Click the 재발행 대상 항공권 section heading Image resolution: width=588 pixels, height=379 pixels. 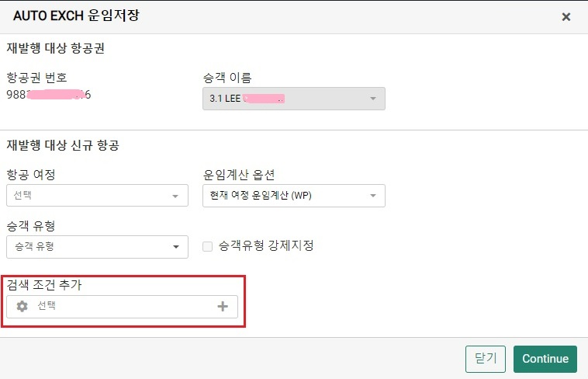(x=56, y=48)
